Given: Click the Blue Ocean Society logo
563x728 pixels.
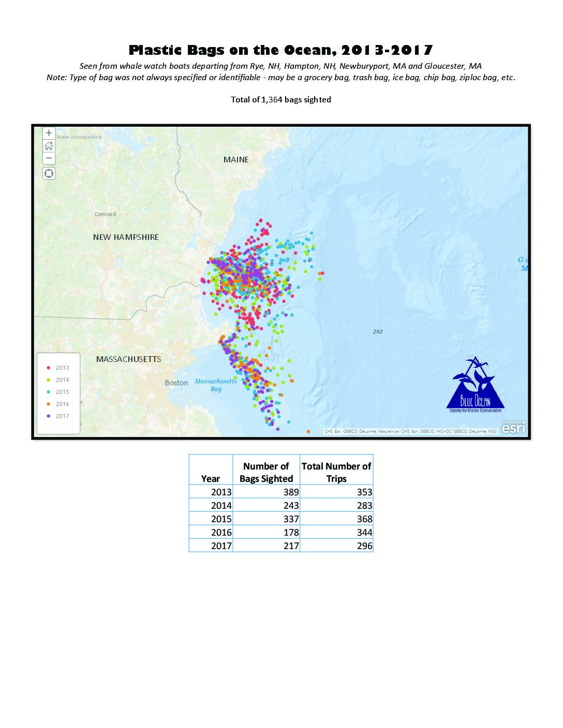Looking at the screenshot, I should click(x=475, y=385).
